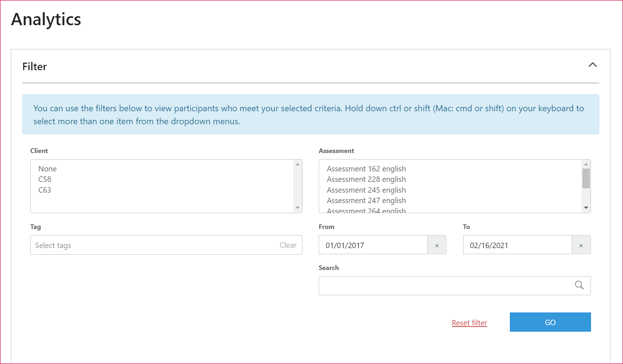The image size is (623, 364).
Task: Select Assessment 162 english from the list
Action: pyautogui.click(x=366, y=168)
